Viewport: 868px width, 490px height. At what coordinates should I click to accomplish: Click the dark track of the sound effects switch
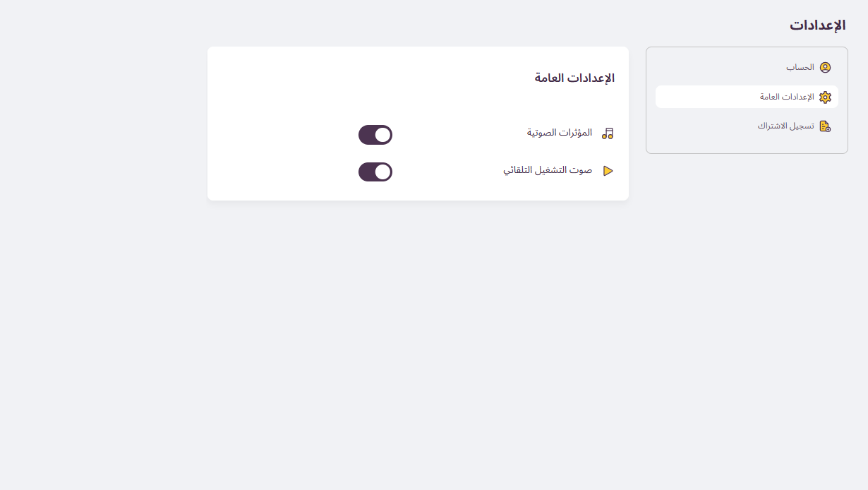tap(366, 135)
